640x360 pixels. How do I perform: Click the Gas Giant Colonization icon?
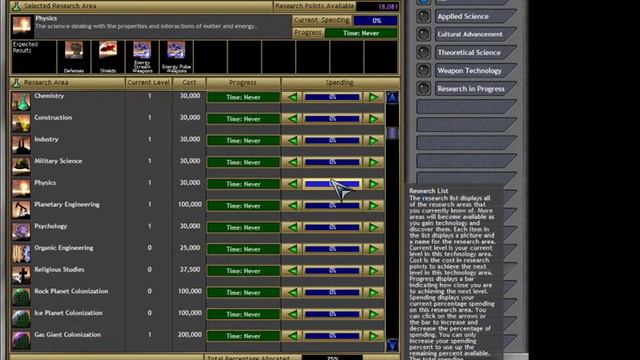click(x=21, y=340)
